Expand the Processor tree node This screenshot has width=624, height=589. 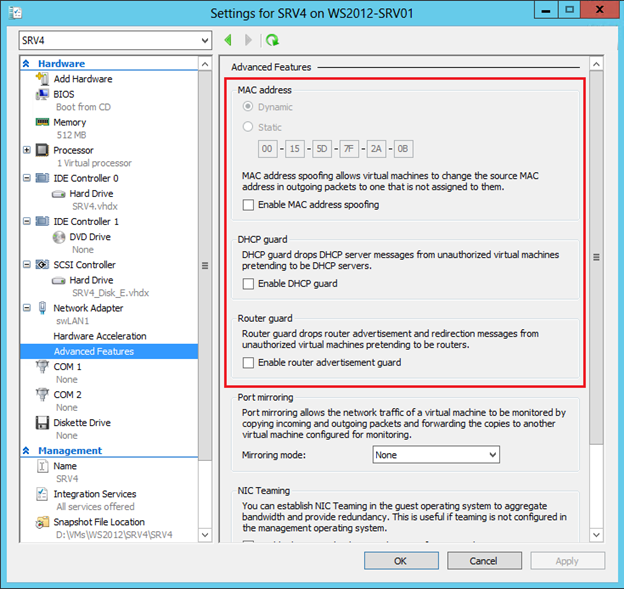27,150
